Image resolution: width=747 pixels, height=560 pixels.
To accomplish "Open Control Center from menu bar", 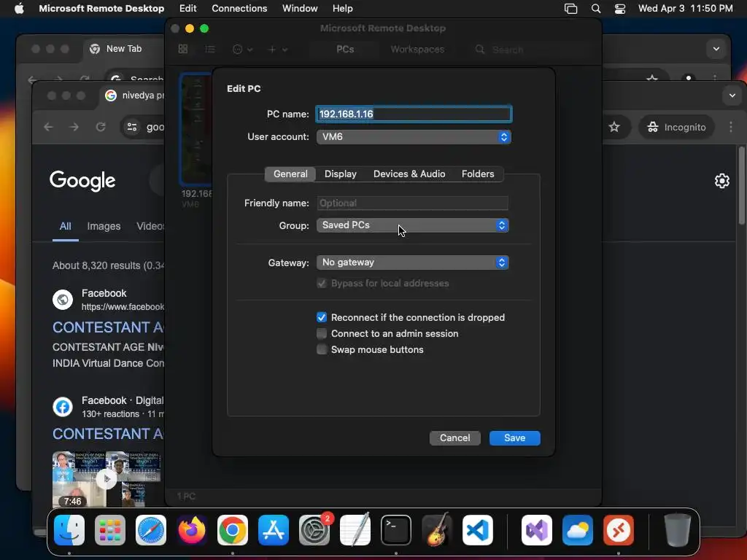I will (x=620, y=9).
